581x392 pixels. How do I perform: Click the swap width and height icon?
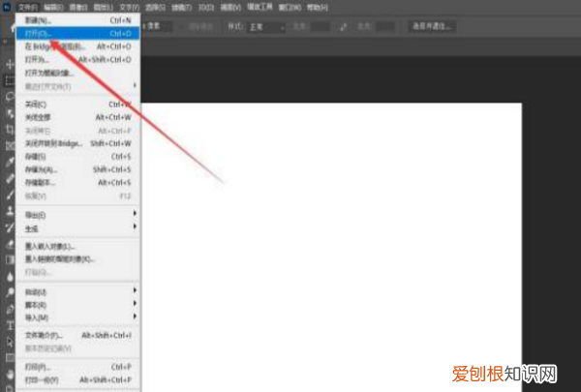[343, 27]
